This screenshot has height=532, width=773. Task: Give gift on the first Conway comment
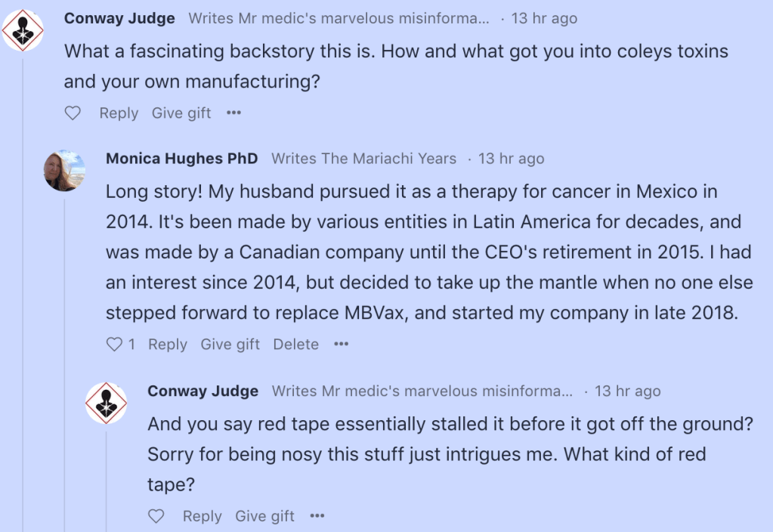click(x=181, y=113)
